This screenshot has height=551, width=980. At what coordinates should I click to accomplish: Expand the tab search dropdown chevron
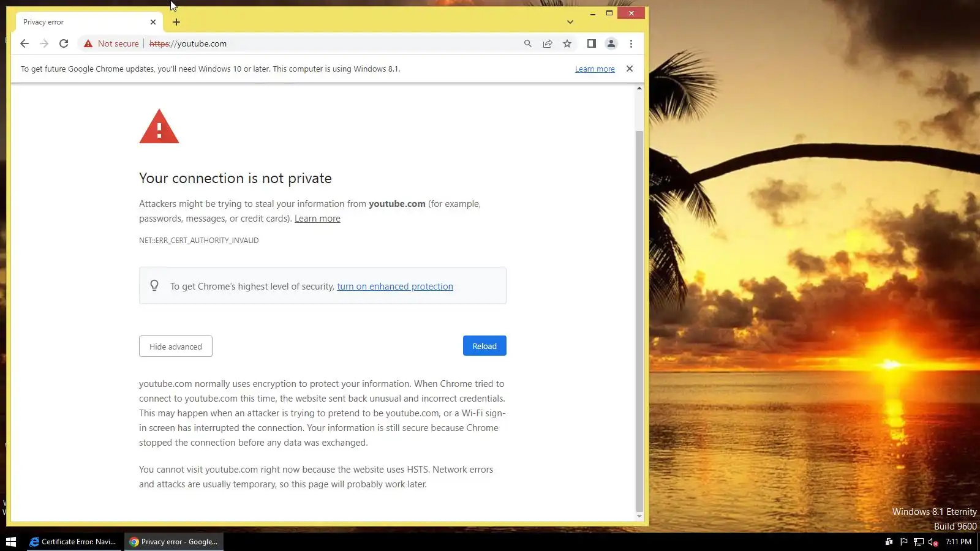570,22
